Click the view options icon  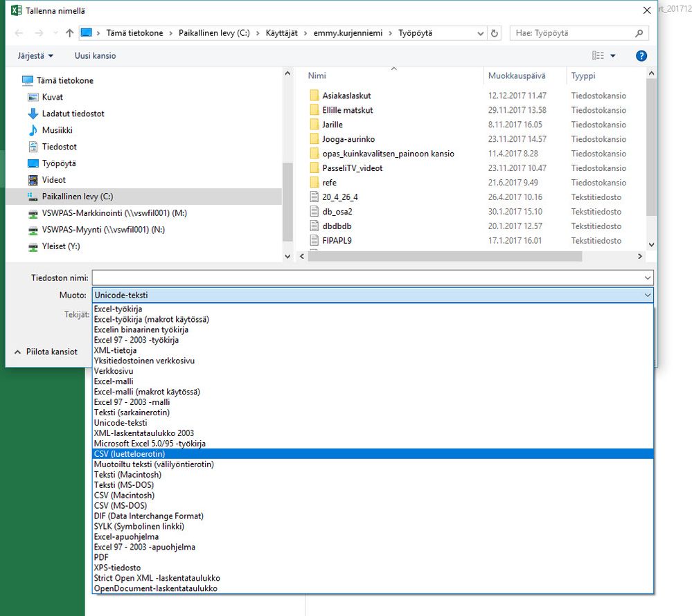click(x=598, y=55)
